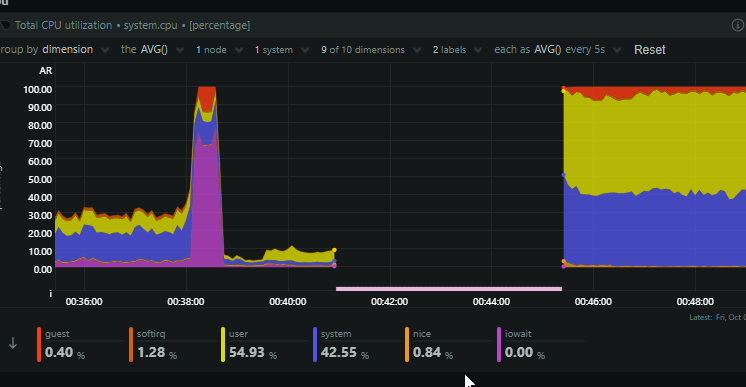746x387 pixels.
Task: Click the 'Latest: Fri, Oct' timestamp text
Action: pos(717,317)
